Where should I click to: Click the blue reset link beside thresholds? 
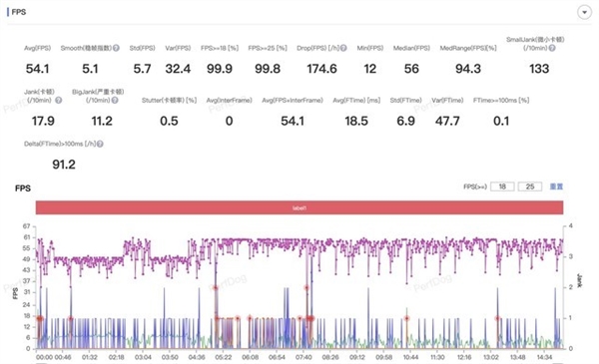556,186
